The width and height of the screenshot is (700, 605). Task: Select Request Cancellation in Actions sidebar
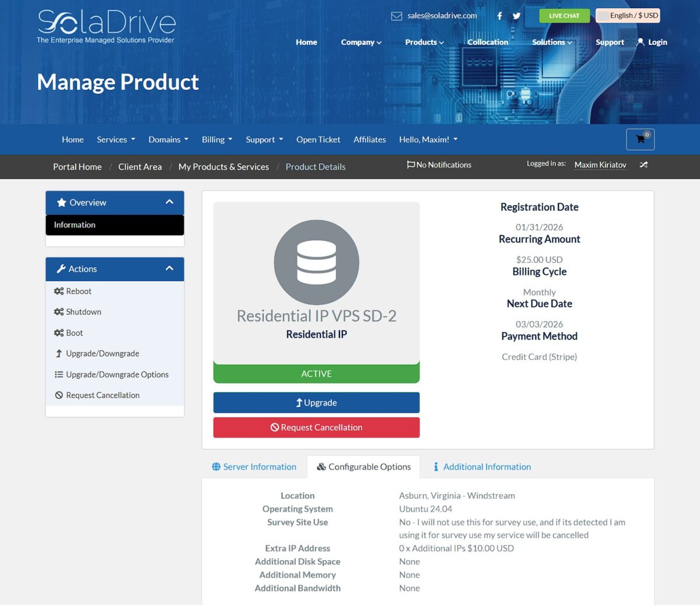pyautogui.click(x=102, y=396)
